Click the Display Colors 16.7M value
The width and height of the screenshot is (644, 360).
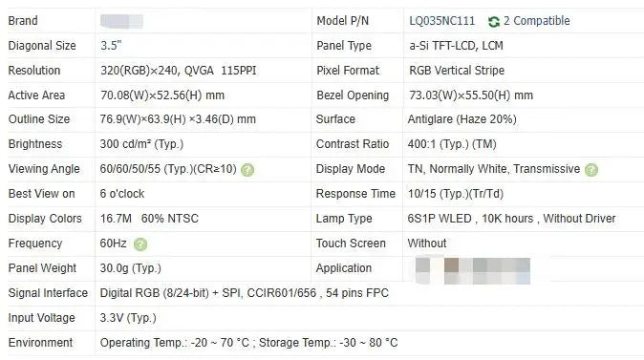(149, 219)
